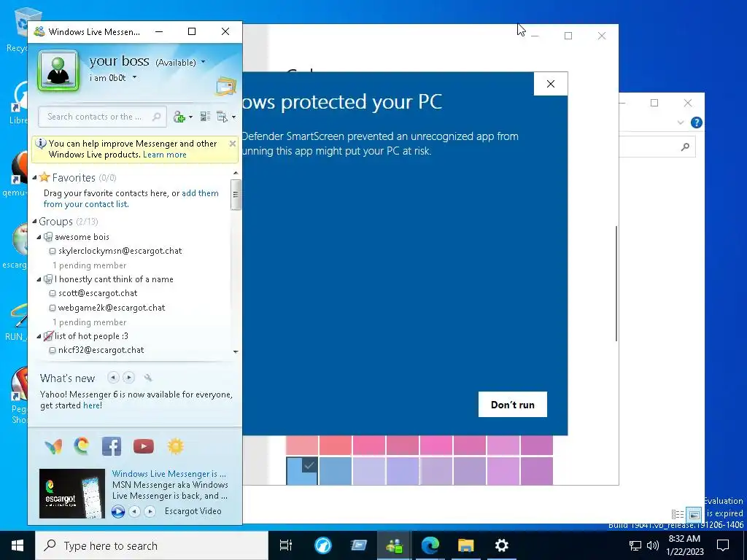This screenshot has height=560, width=747.
Task: Open Microsoft Edge from the taskbar
Action: pos(430,545)
